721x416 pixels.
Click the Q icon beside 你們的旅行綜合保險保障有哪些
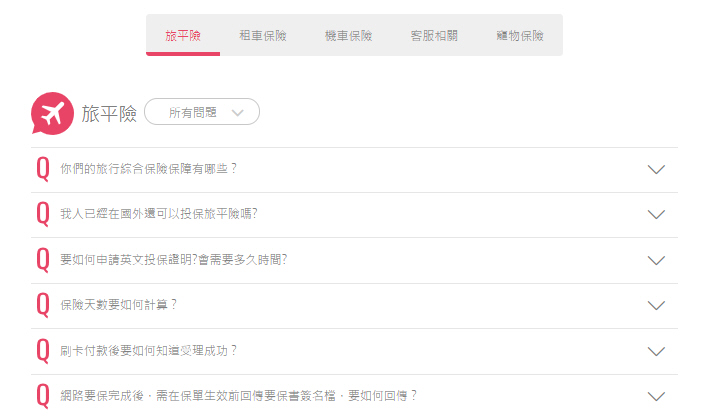tap(43, 169)
